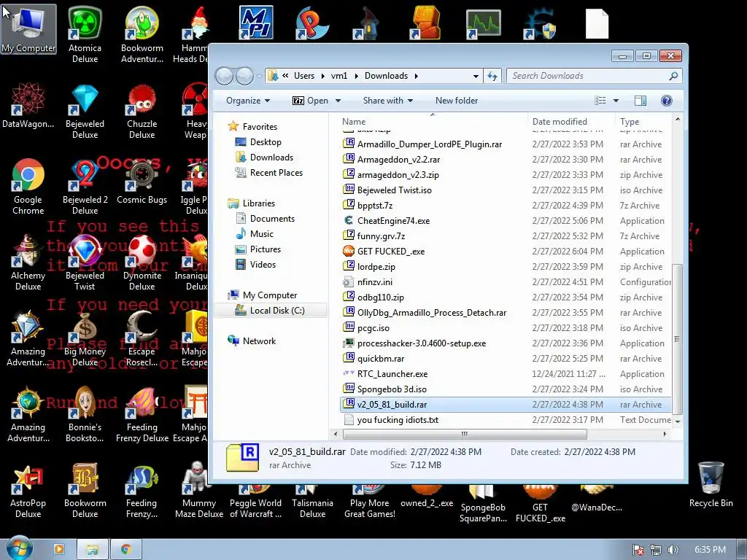Expand the Open button dropdown arrow
The height and width of the screenshot is (560, 747).
tap(338, 101)
